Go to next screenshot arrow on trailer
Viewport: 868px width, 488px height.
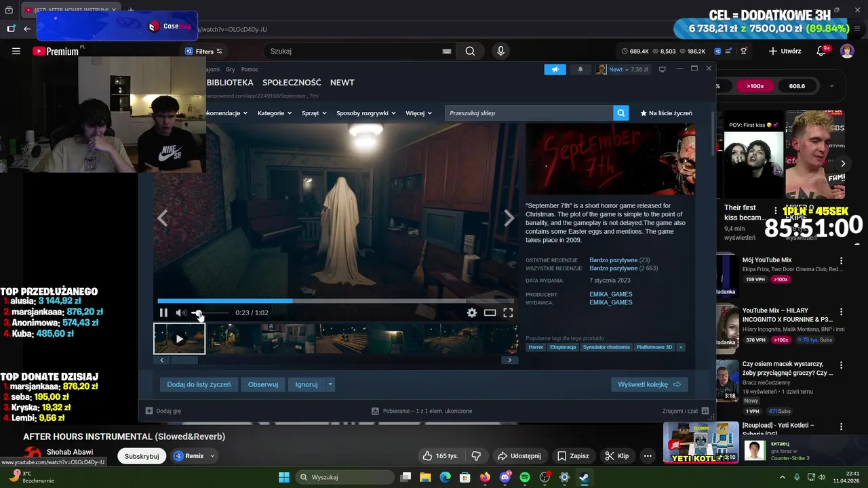(509, 218)
